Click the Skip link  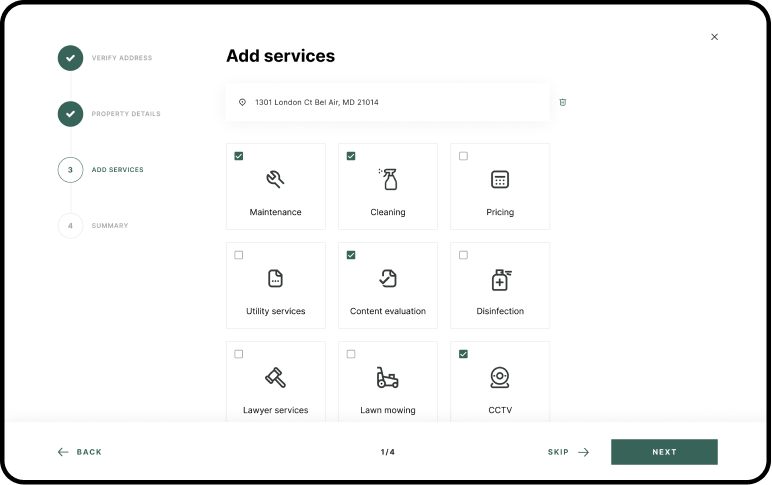coord(558,452)
